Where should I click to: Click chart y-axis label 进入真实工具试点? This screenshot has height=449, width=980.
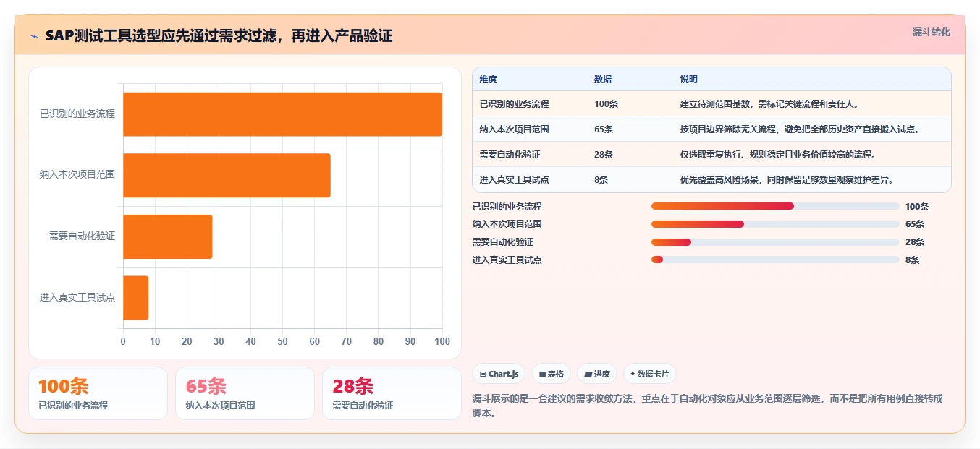click(x=77, y=297)
